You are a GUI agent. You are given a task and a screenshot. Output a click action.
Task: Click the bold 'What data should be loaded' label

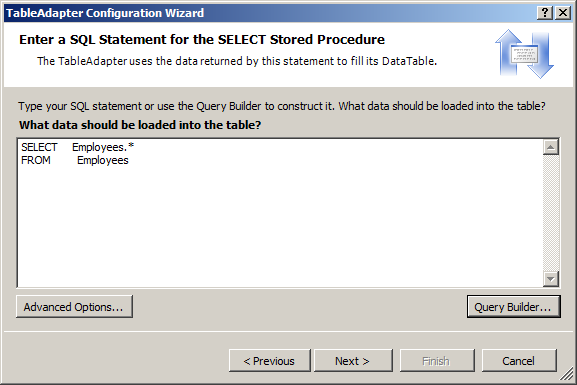(140, 125)
